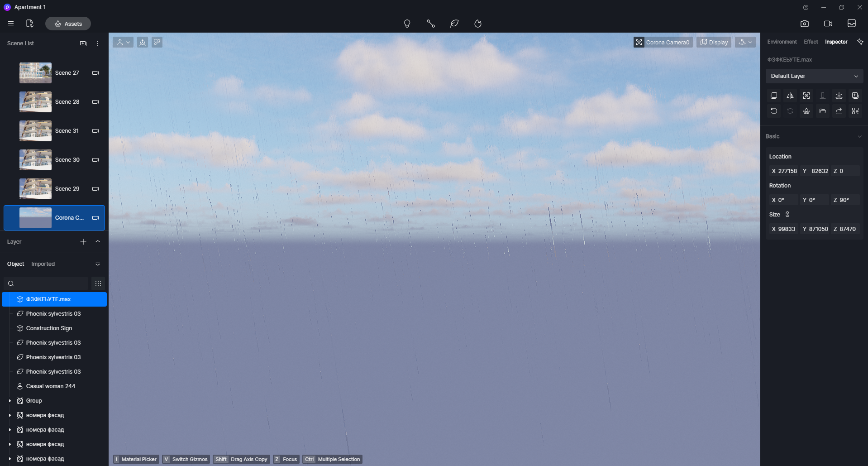The image size is (868, 466).
Task: Open the particle flame tool
Action: [478, 24]
